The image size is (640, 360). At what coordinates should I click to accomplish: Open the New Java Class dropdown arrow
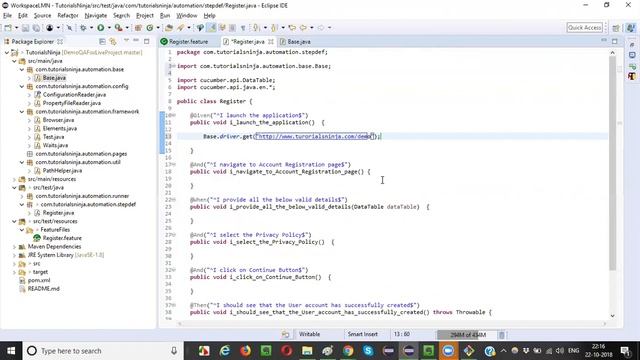point(158,28)
